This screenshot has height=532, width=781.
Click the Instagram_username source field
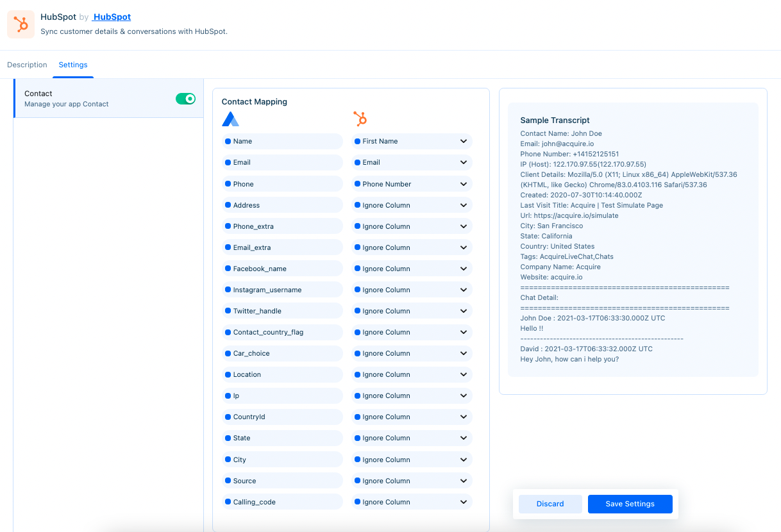pos(282,290)
